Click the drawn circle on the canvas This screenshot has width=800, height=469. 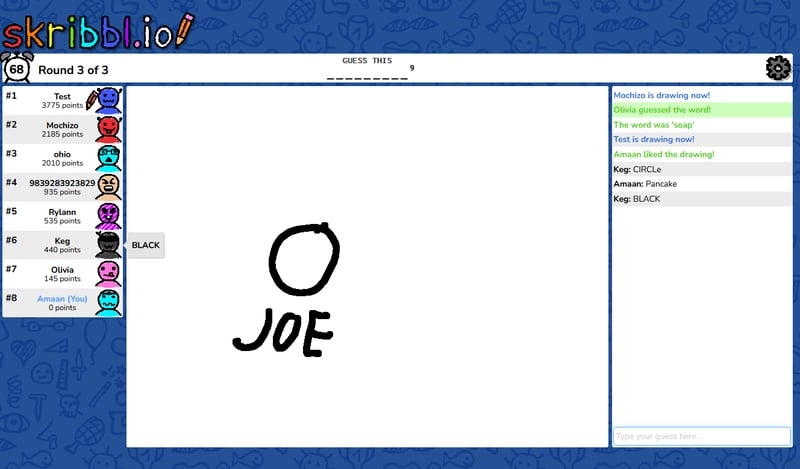[x=304, y=259]
